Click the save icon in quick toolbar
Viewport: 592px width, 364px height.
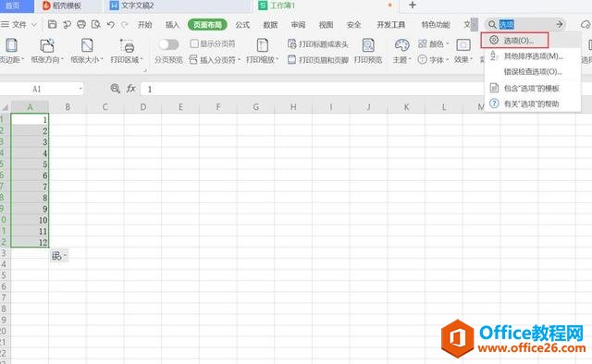[52, 25]
